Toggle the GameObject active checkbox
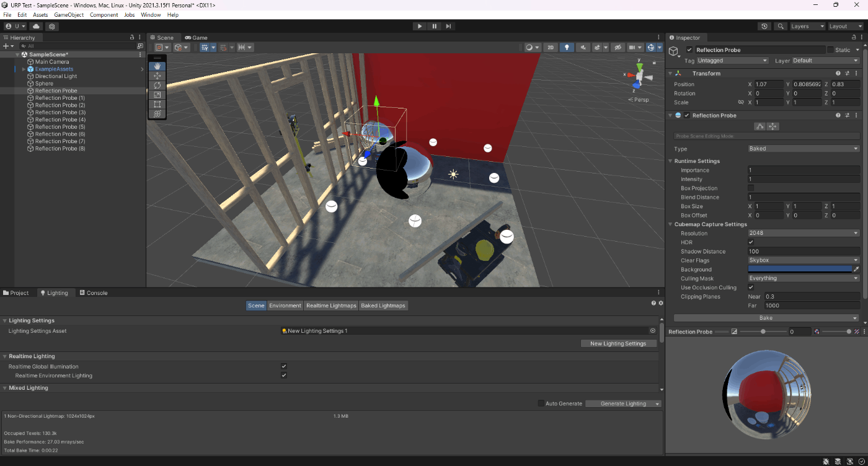 689,50
